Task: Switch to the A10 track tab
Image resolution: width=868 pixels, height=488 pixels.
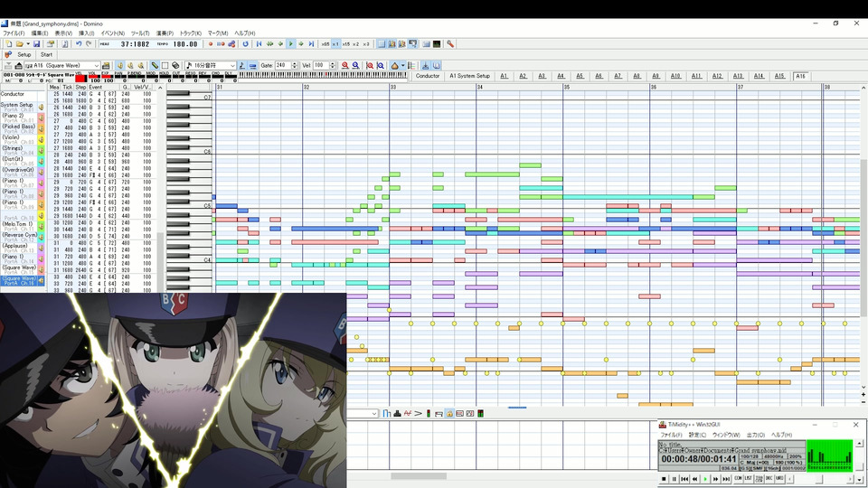Action: coord(675,76)
